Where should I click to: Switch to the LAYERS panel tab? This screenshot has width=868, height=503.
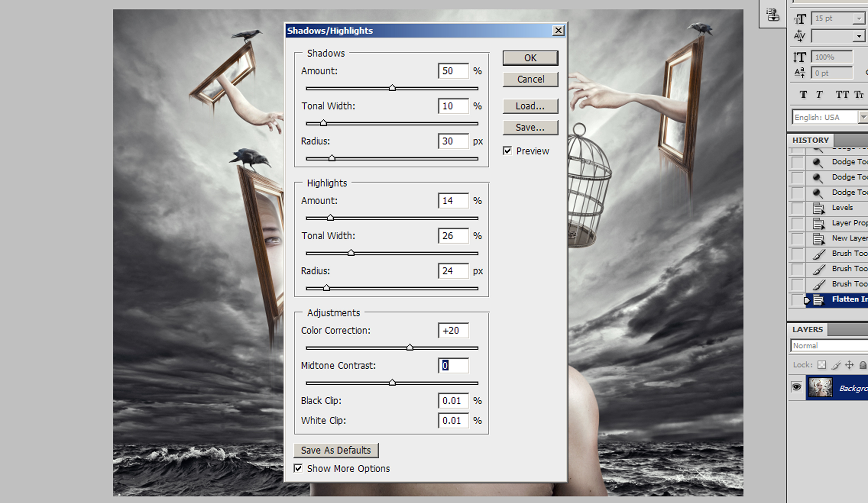pyautogui.click(x=807, y=329)
